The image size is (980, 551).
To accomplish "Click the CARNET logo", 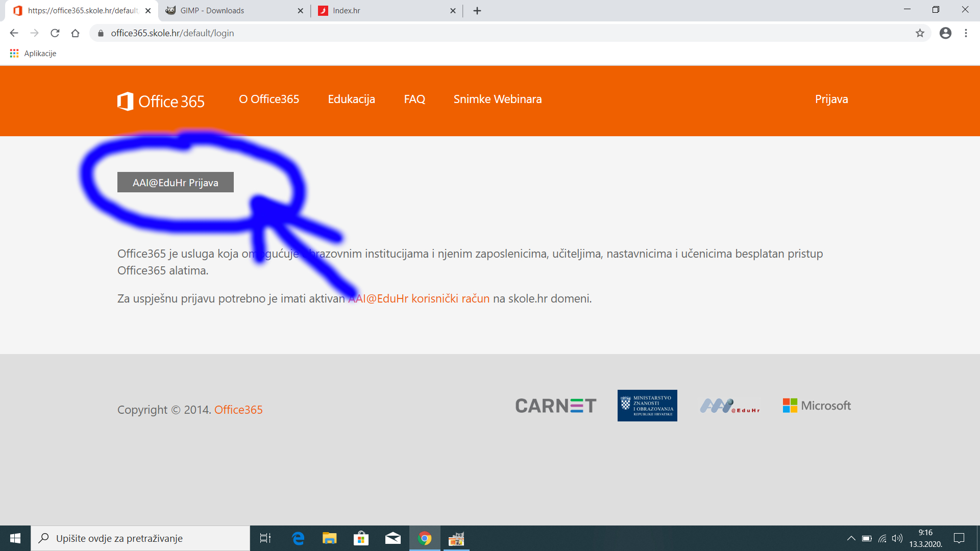I will coord(556,406).
